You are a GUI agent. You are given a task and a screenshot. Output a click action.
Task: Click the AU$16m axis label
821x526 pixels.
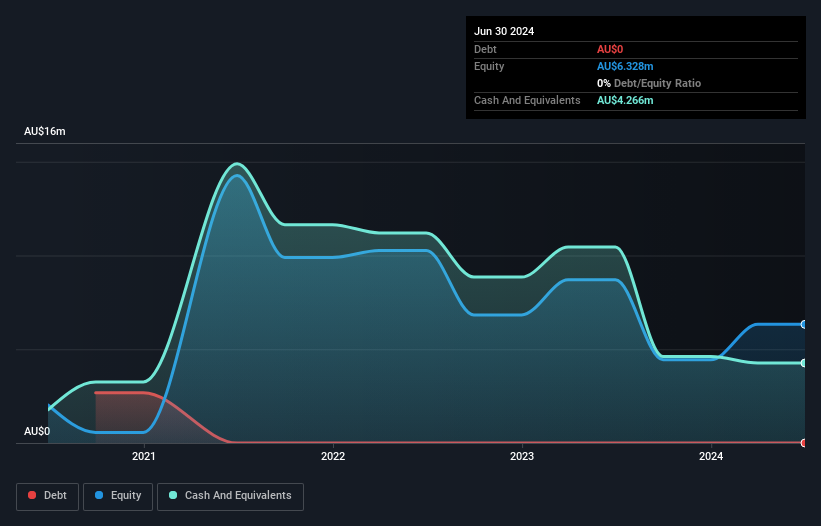pyautogui.click(x=45, y=131)
